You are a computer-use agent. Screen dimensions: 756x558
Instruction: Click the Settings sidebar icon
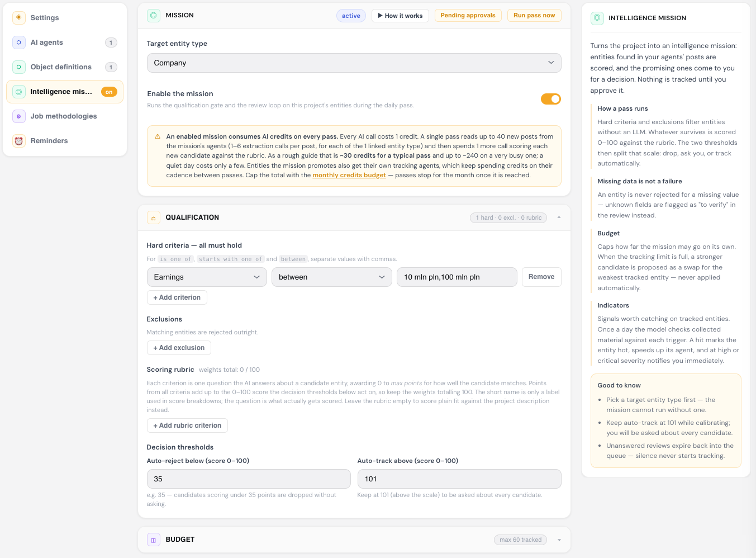click(x=19, y=18)
